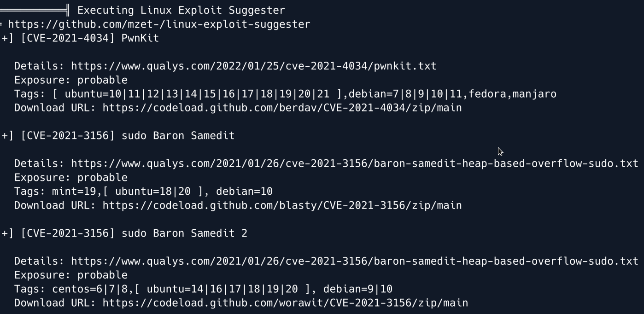This screenshot has height=314, width=644.
Task: Open the Qualys pwnkit.txt details URL
Action: (x=253, y=66)
